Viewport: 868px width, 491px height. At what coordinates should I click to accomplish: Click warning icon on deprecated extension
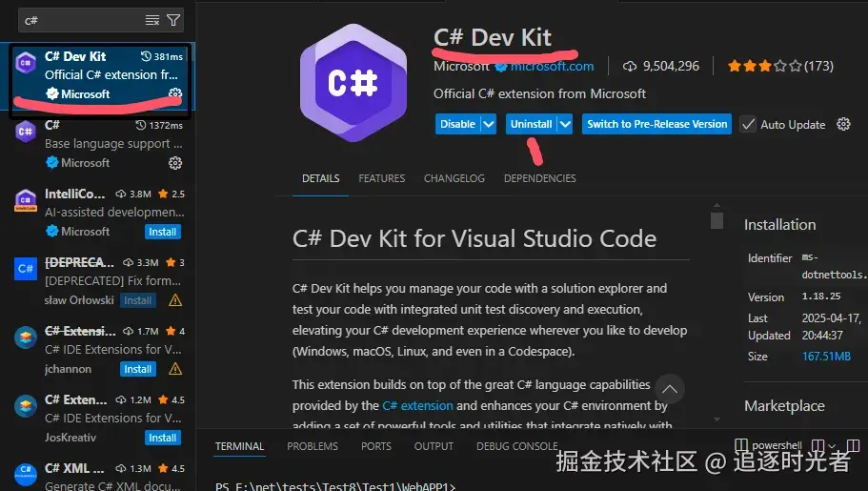point(175,300)
